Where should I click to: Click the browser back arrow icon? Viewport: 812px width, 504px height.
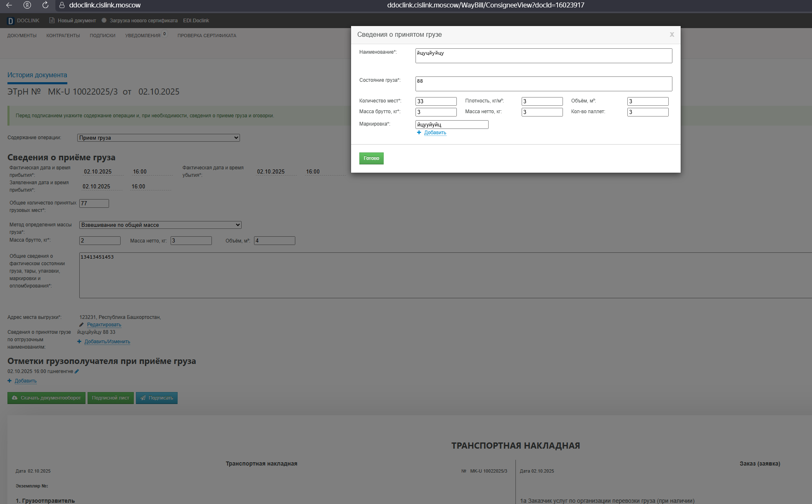coord(9,5)
